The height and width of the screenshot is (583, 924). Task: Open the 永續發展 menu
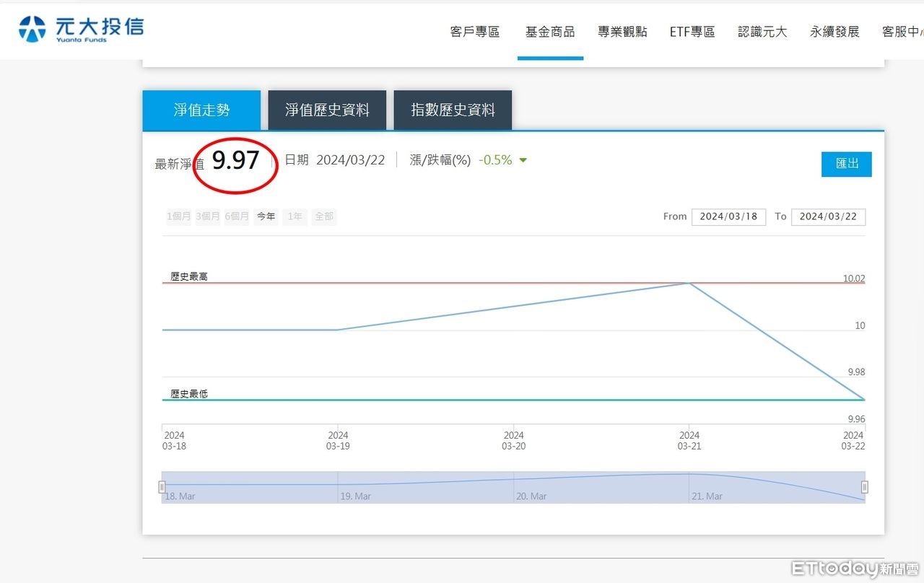coord(834,32)
